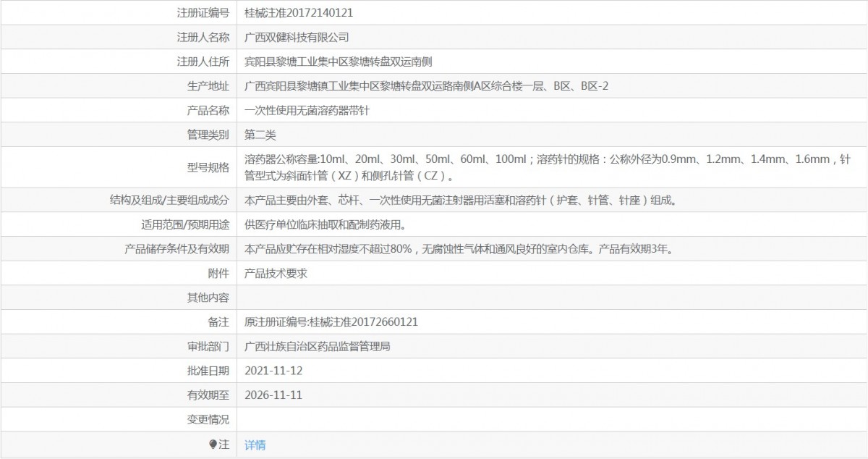The width and height of the screenshot is (868, 459).
Task: Click the 批准日期 label
Action: click(x=208, y=371)
